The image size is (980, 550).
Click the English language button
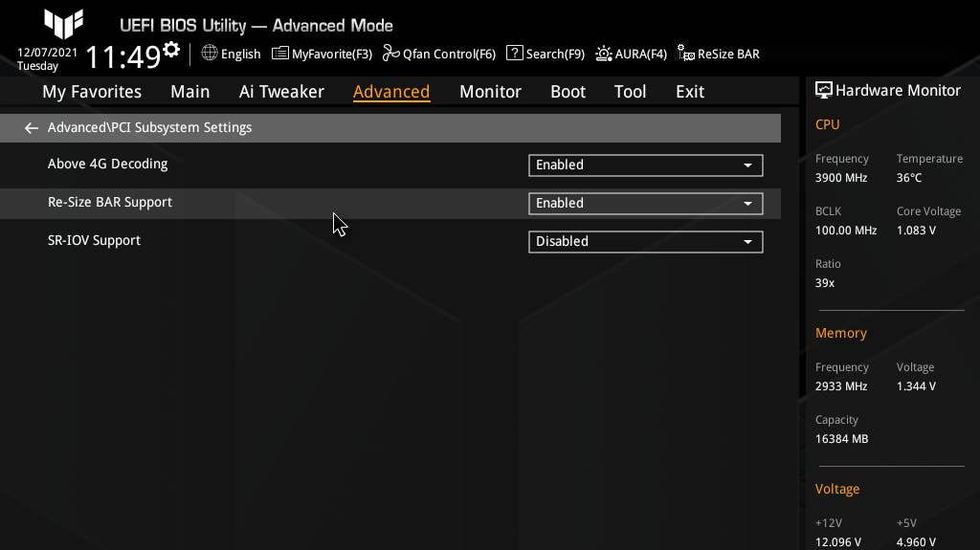point(240,55)
